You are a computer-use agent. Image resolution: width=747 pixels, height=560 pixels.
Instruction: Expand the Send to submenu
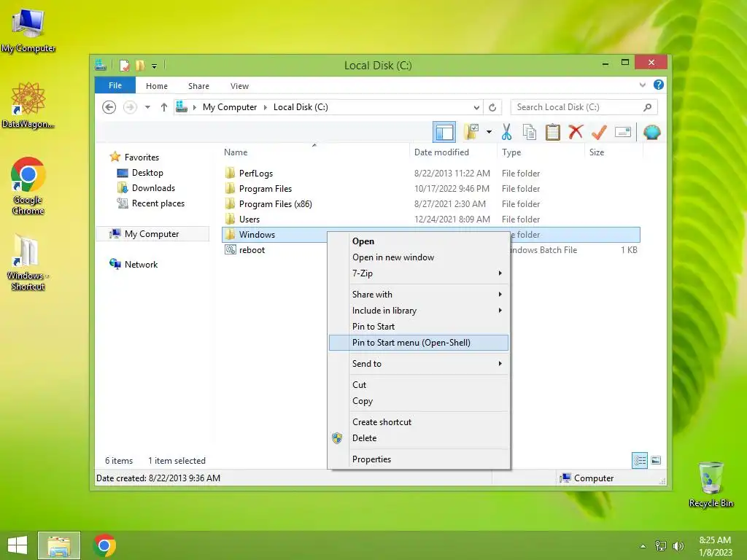click(x=419, y=364)
